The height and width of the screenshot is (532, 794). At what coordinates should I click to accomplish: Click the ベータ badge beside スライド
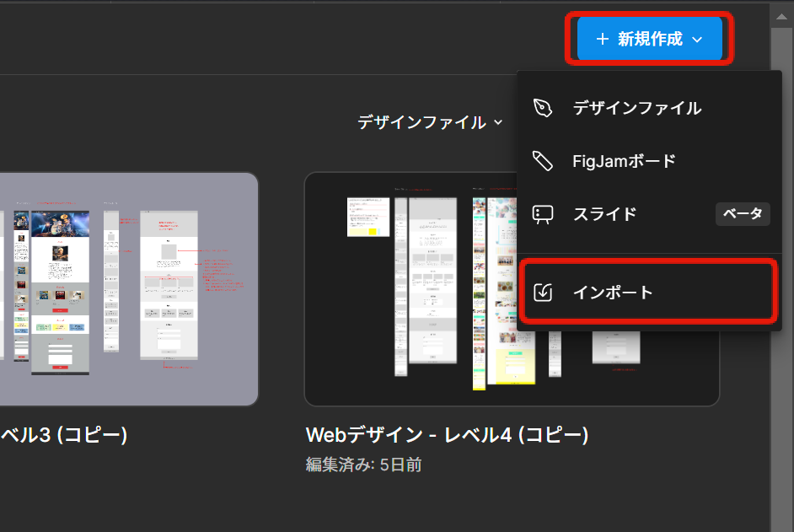(743, 214)
